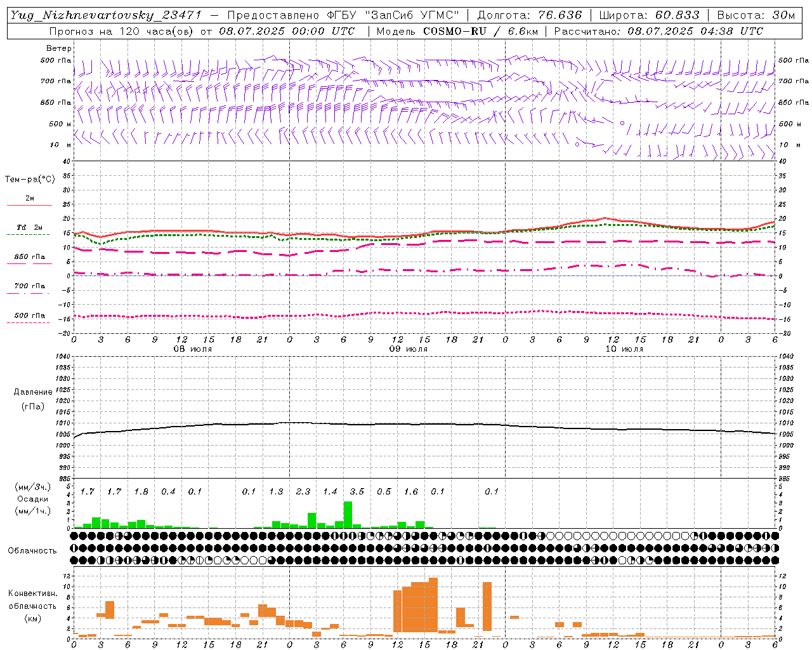
Task: Click the 1.4 three-hour precipitation total
Action: tap(330, 492)
